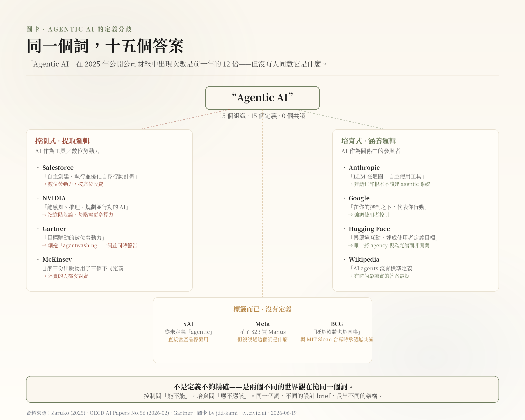This screenshot has height=420, width=525.
Task: Click the green note 有時候最誠實的答案最短
Action: (x=379, y=276)
